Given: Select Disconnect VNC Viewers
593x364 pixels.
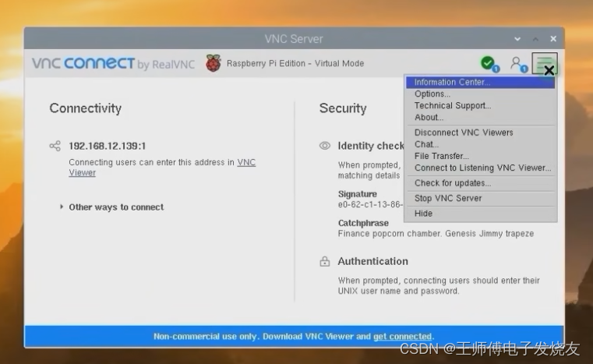Looking at the screenshot, I should [480, 133].
